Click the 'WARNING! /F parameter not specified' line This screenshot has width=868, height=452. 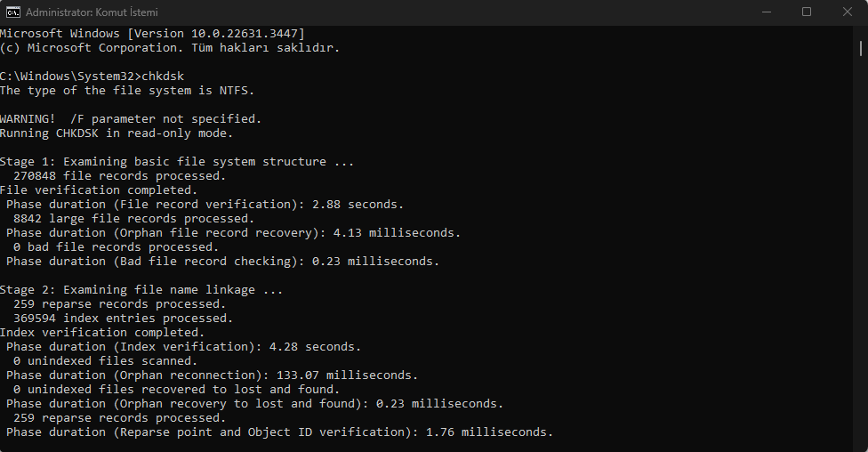(x=130, y=118)
